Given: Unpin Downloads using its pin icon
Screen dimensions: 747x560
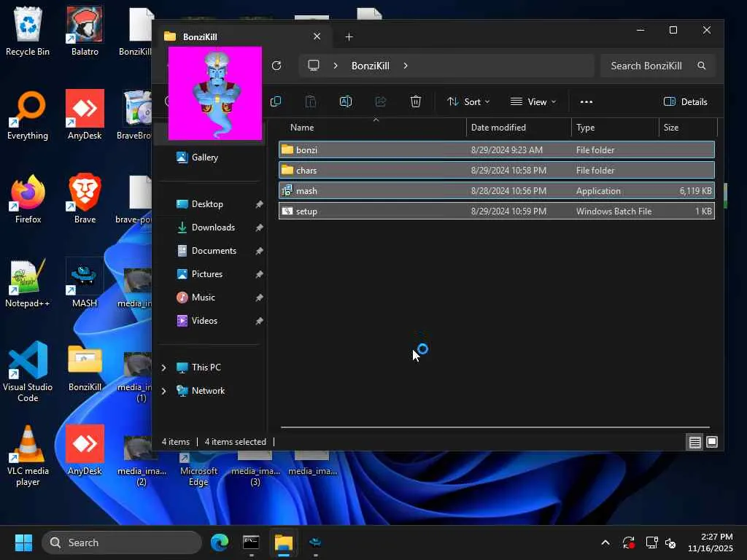Looking at the screenshot, I should click(259, 227).
